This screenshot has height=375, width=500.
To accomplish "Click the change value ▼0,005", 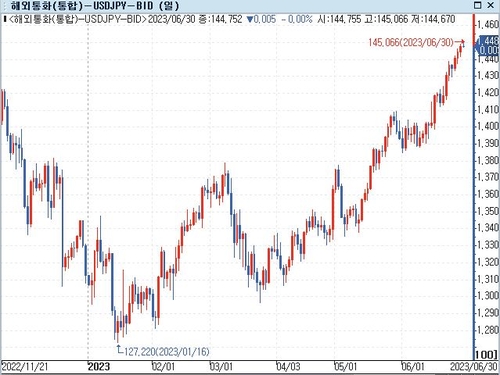I will tap(261, 19).
